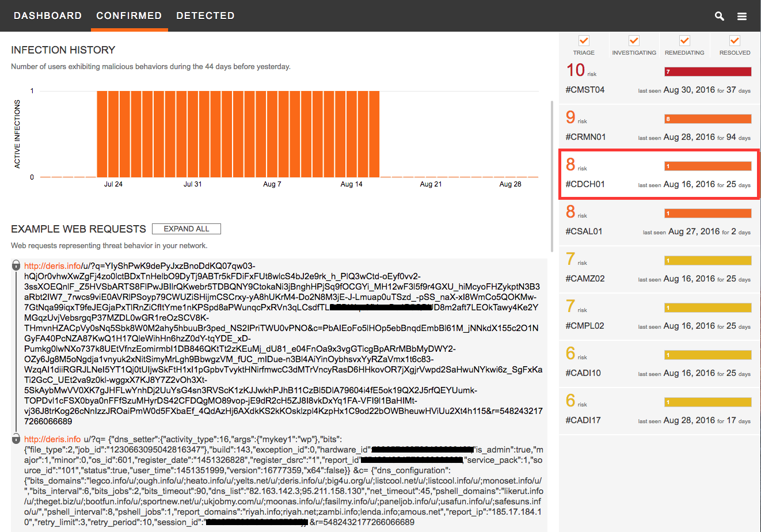This screenshot has height=532, width=761.
Task: Click the main panel vertical scrollbar
Action: click(x=553, y=173)
